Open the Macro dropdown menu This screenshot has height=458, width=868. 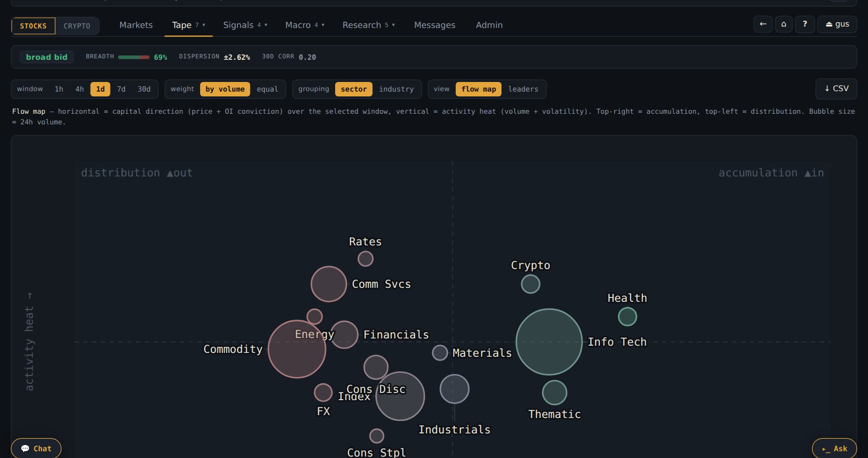[305, 25]
